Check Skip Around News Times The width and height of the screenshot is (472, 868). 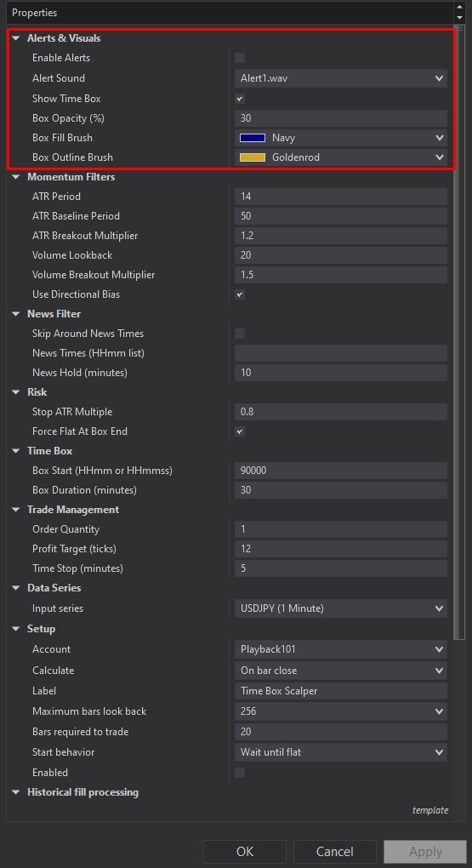[240, 334]
